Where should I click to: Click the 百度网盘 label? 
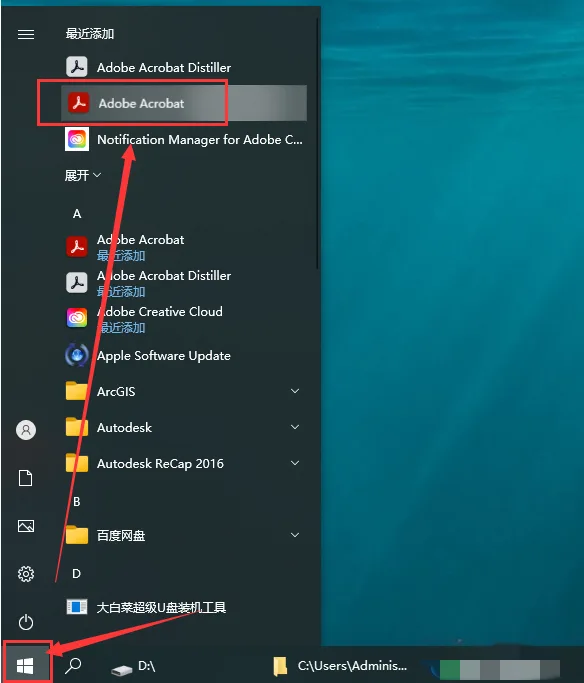click(x=121, y=535)
